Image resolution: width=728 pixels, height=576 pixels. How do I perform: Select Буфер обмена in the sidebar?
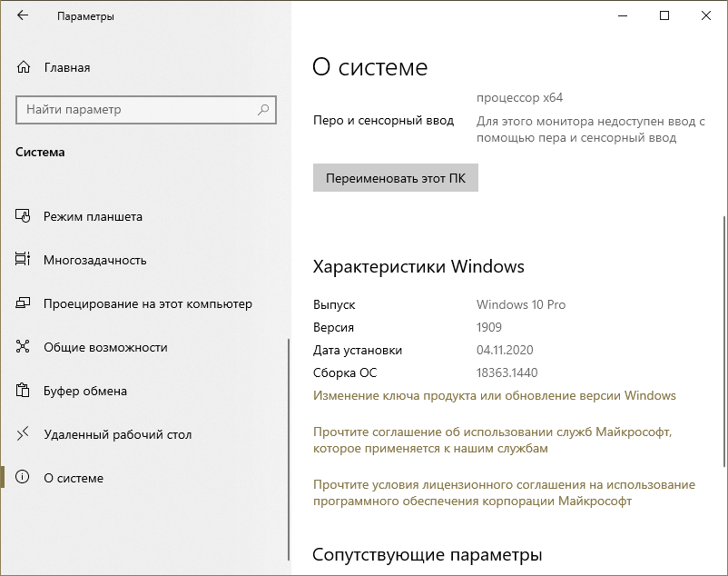point(85,392)
